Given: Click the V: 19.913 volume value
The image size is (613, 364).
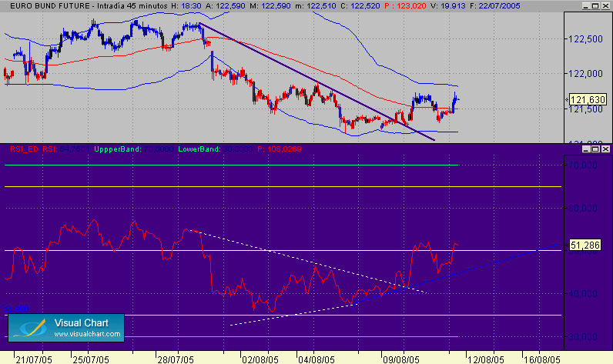Looking at the screenshot, I should coord(448,6).
